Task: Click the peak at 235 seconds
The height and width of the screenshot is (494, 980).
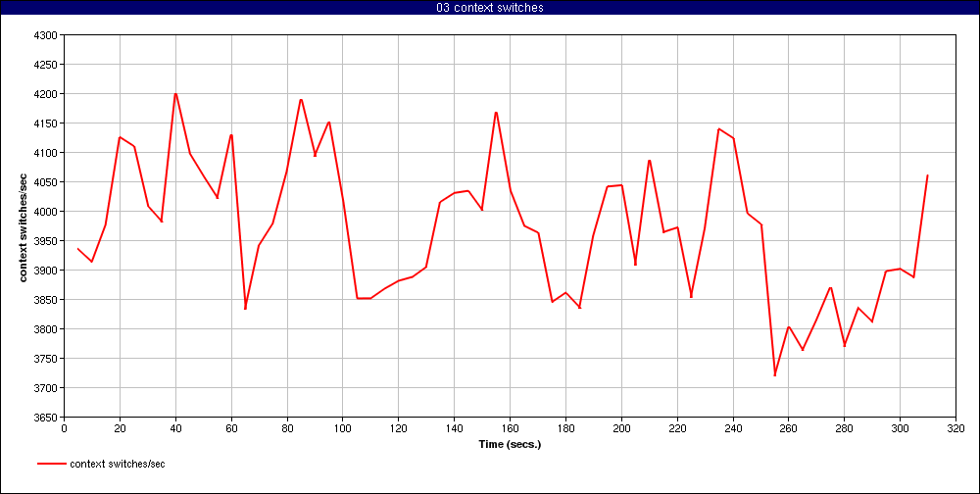Action: pyautogui.click(x=718, y=128)
